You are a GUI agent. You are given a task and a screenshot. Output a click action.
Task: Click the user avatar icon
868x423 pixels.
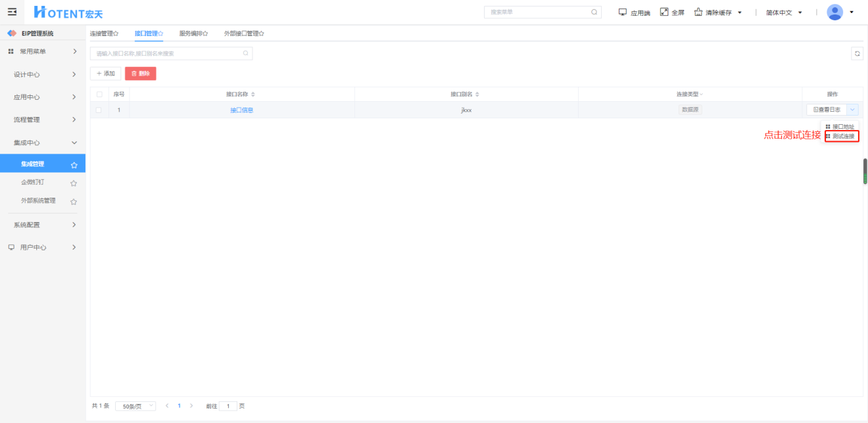(x=834, y=12)
